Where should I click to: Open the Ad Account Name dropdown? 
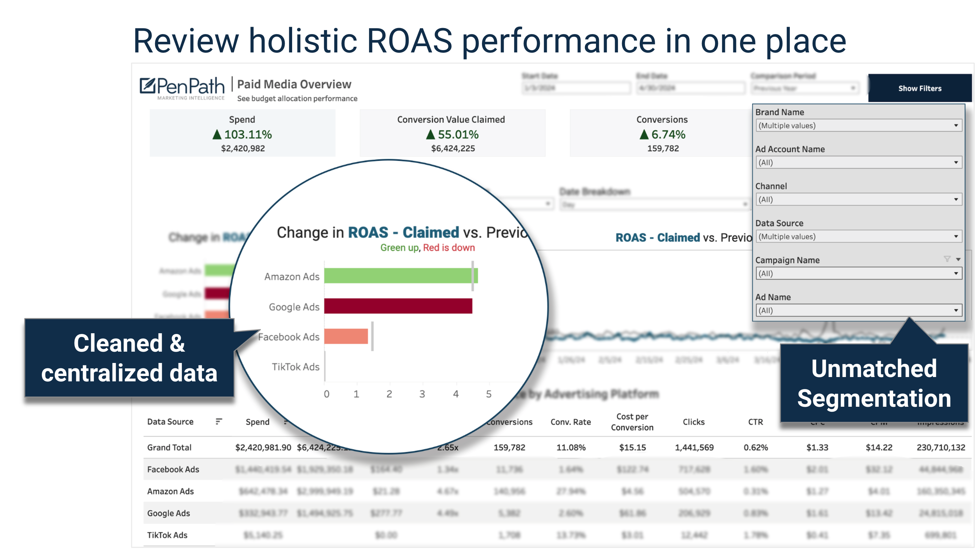[x=859, y=162]
